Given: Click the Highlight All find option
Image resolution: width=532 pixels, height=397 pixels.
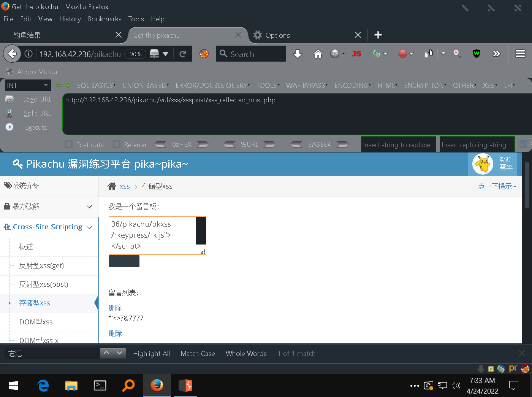Looking at the screenshot, I should coord(151,354).
